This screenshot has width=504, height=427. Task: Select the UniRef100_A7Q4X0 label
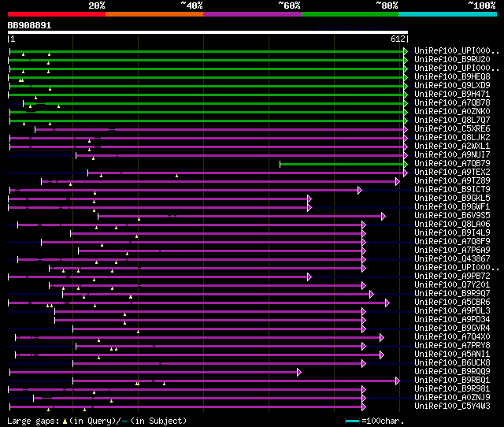coord(452,337)
